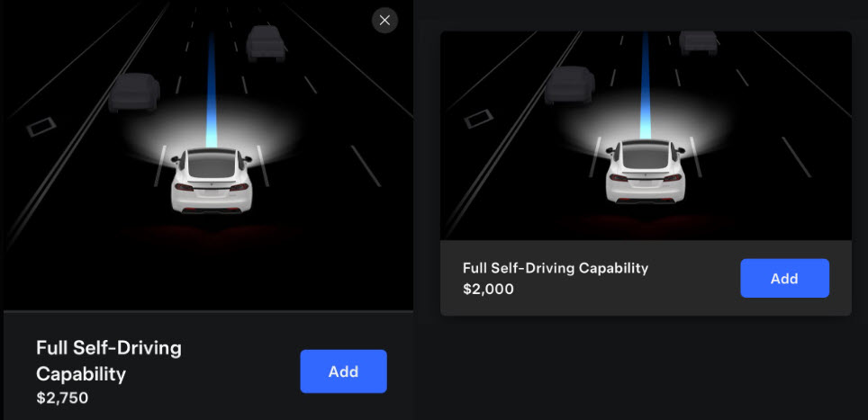Image resolution: width=868 pixels, height=420 pixels.
Task: Click the gray car beside the Tesla, $2,750 panel
Action: pos(134,93)
